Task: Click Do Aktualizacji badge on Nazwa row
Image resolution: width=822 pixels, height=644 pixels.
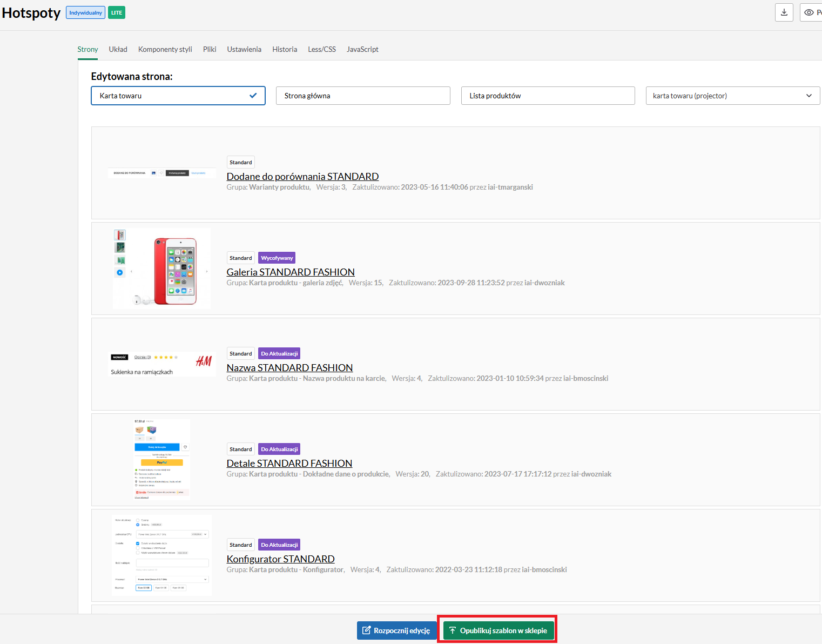Action: (x=279, y=353)
